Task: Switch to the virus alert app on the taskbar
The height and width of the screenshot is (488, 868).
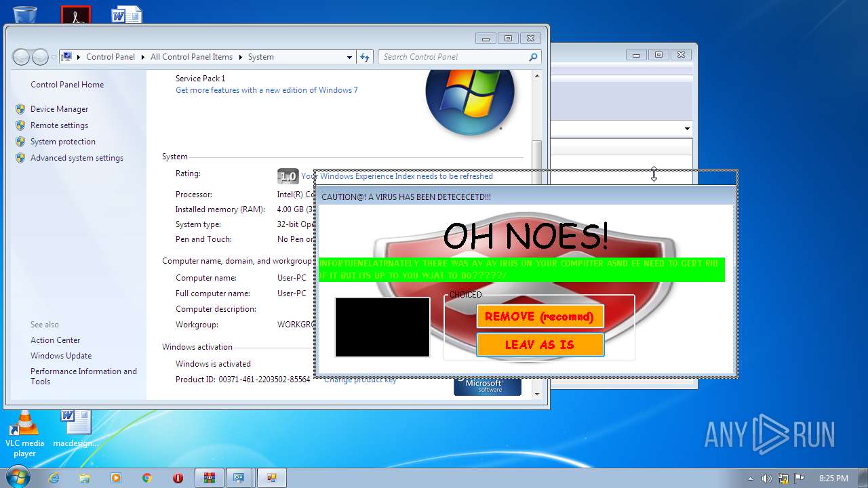Action: (271, 478)
